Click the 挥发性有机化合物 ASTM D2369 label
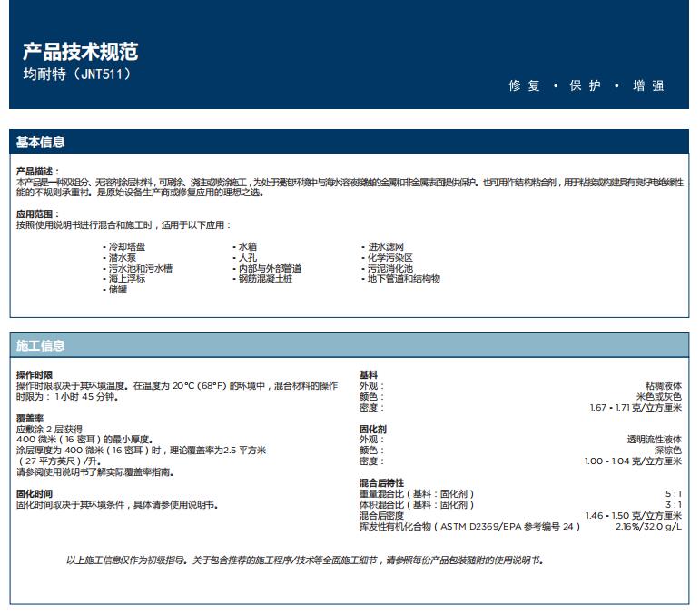 pos(469,526)
